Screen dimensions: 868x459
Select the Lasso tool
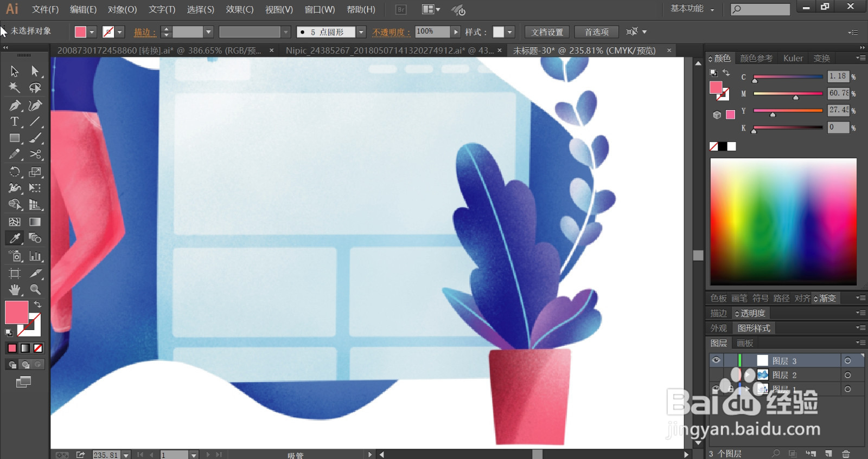click(x=35, y=88)
